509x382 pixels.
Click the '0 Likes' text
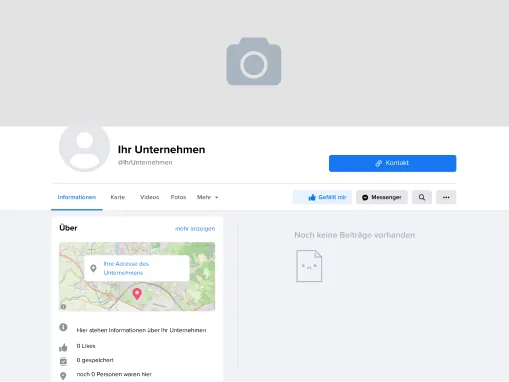[x=86, y=346]
